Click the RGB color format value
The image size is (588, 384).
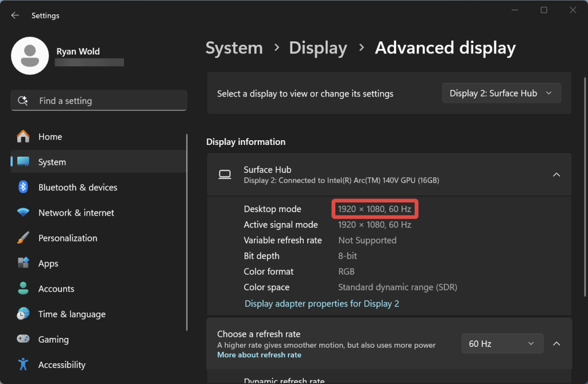coord(346,271)
